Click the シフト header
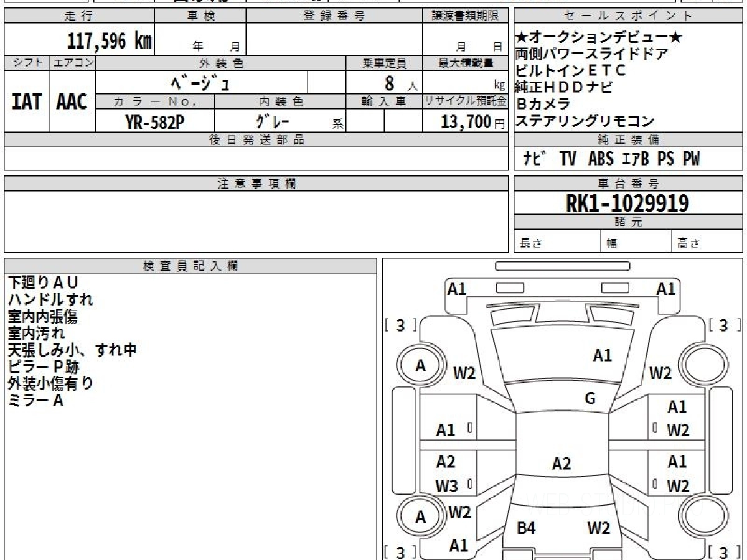This screenshot has height=560, width=747. 27,63
